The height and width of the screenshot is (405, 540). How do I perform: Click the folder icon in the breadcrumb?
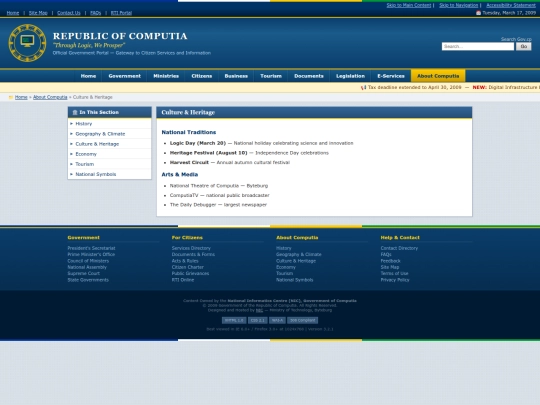11,97
